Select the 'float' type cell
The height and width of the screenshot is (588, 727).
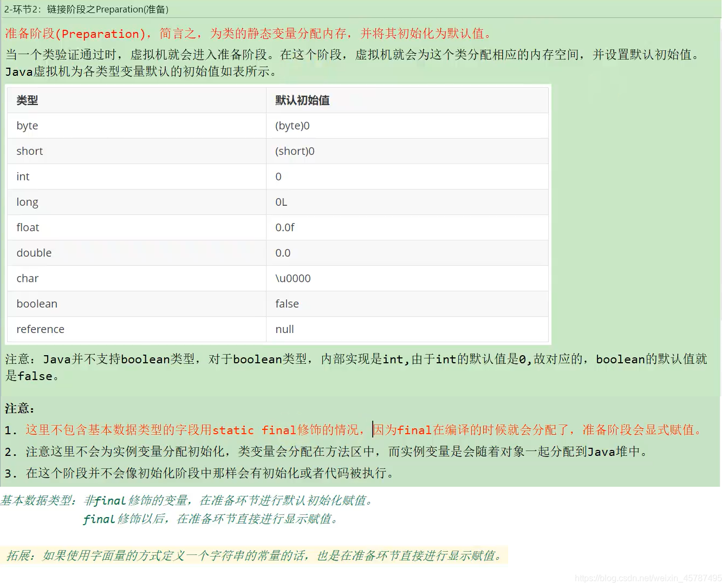pos(137,227)
